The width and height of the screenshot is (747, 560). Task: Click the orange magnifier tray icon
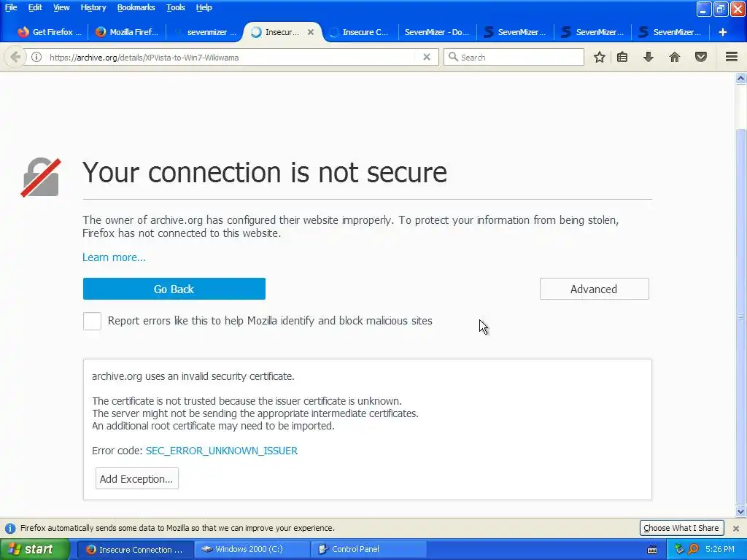693,549
